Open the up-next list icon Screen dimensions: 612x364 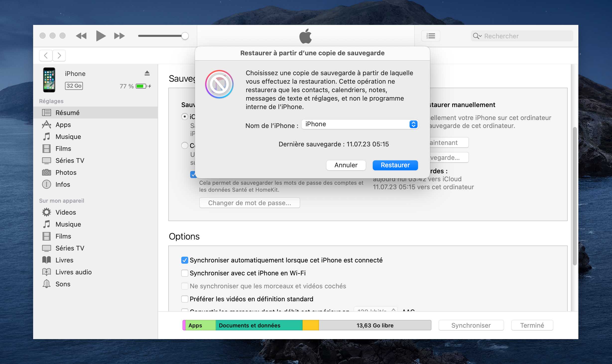point(430,36)
